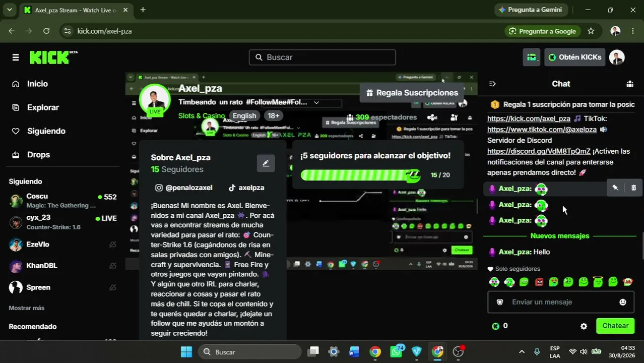The height and width of the screenshot is (363, 644).
Task: Open the Windows Start menu
Action: 186,352
